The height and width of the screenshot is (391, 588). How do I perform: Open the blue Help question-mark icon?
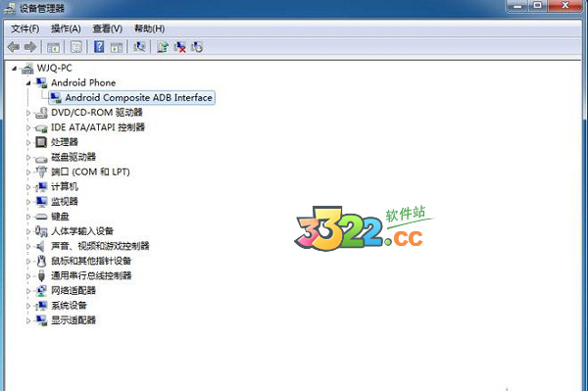click(x=99, y=47)
